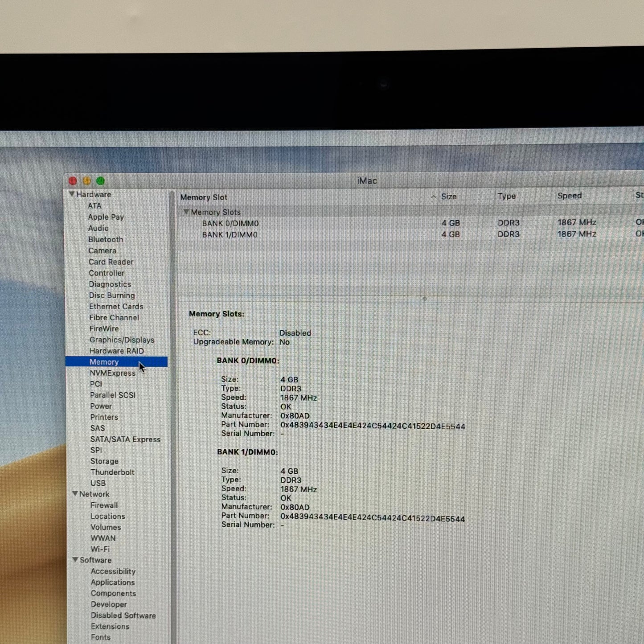The height and width of the screenshot is (644, 644).
Task: Select the BANK 0/DIMM0 table row
Action: [410, 223]
